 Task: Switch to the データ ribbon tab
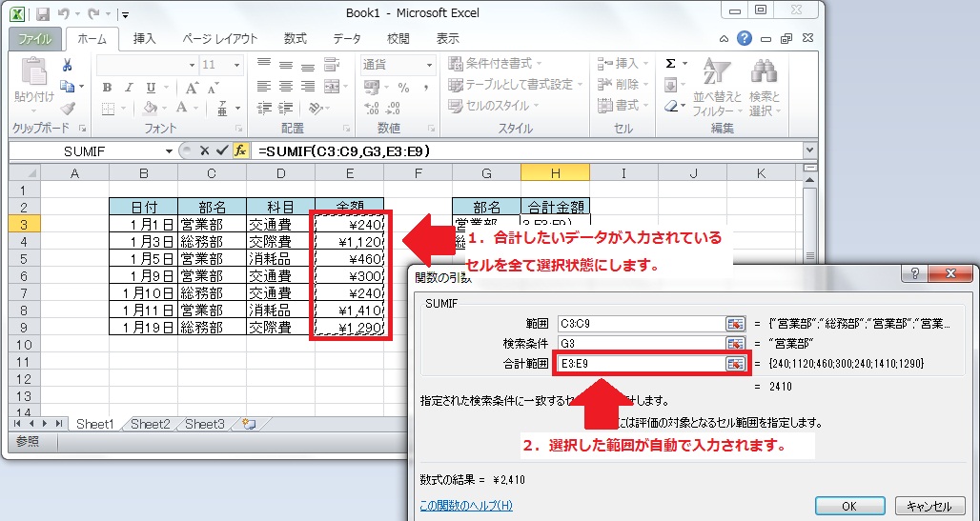[347, 39]
